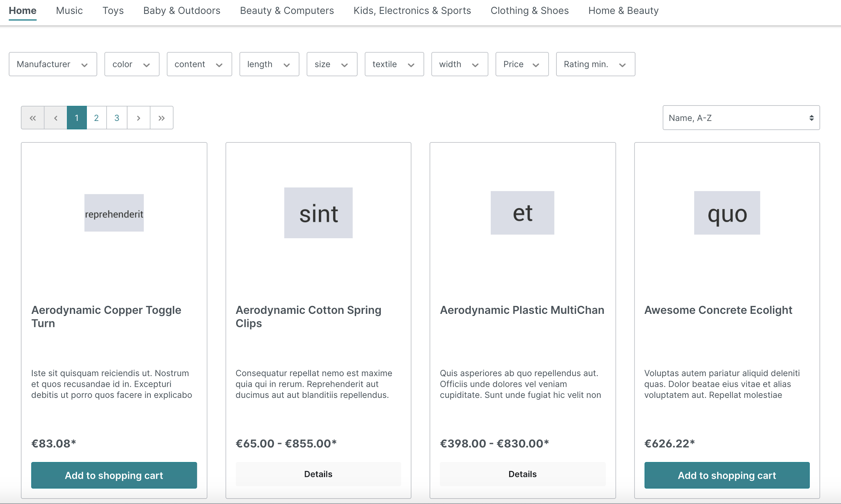The image size is (841, 504).
Task: Click the next page arrow icon
Action: (x=138, y=117)
